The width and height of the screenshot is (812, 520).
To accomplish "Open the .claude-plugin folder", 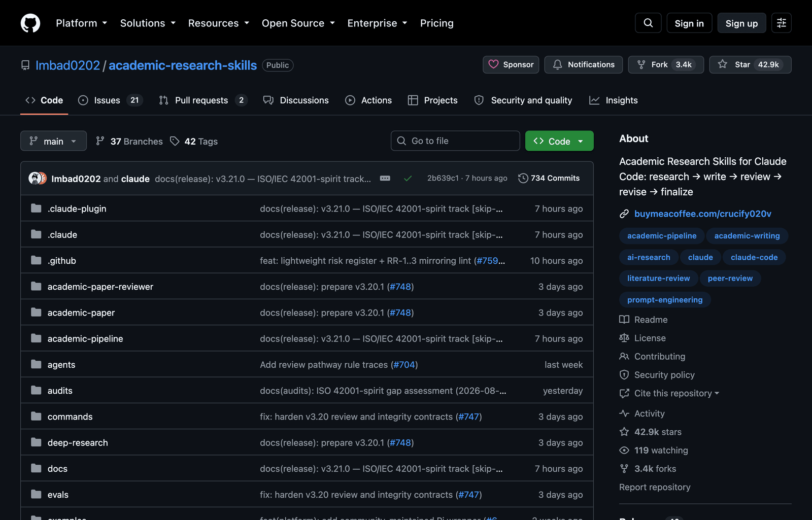I will tap(77, 209).
